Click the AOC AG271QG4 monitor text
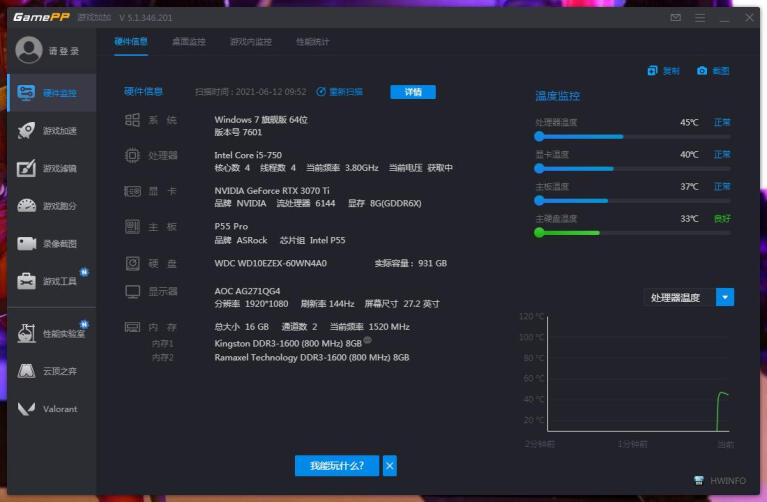 247,291
